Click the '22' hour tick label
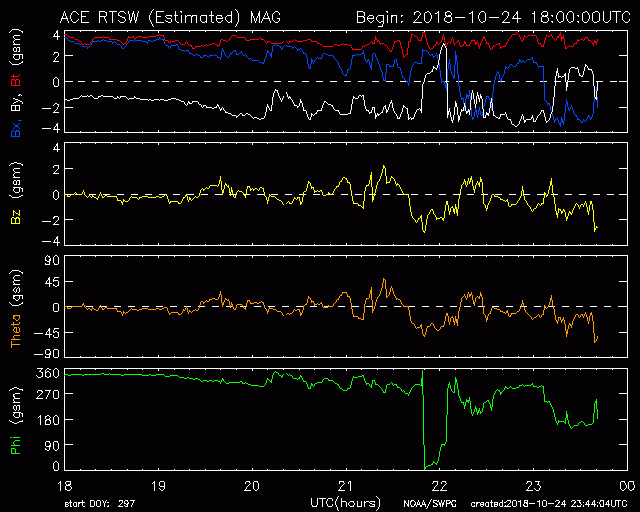This screenshot has height=512, width=640. click(x=439, y=486)
